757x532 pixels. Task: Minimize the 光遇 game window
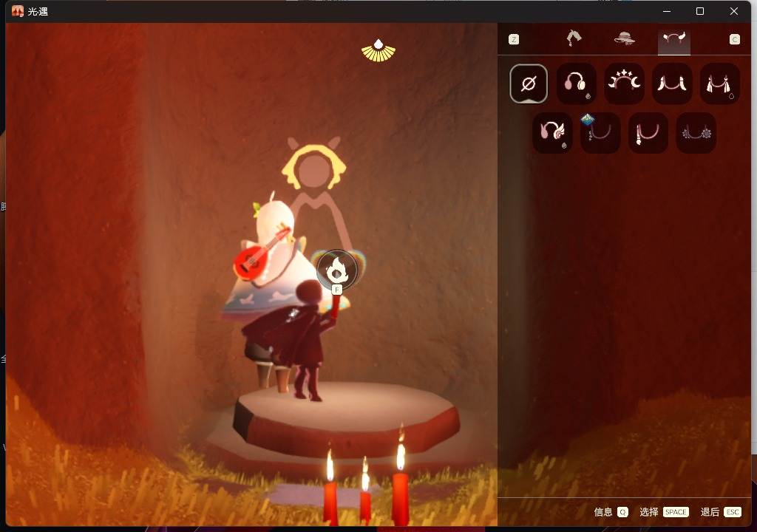click(x=667, y=11)
